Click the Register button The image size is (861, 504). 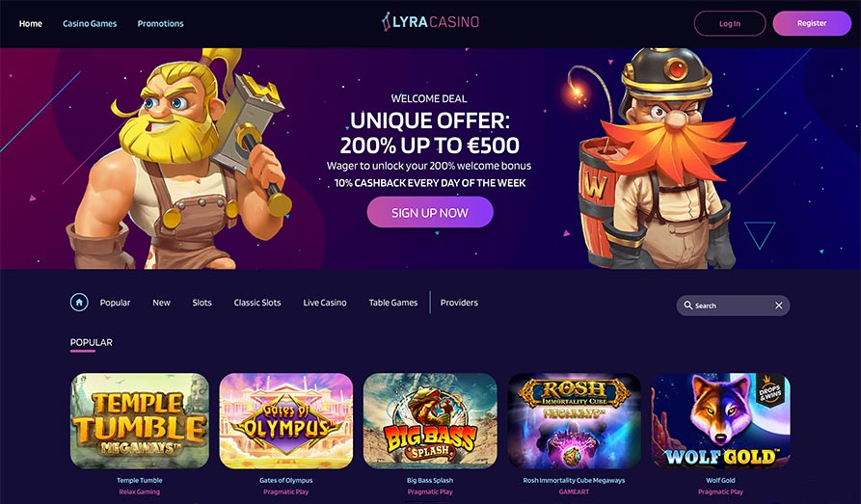812,23
